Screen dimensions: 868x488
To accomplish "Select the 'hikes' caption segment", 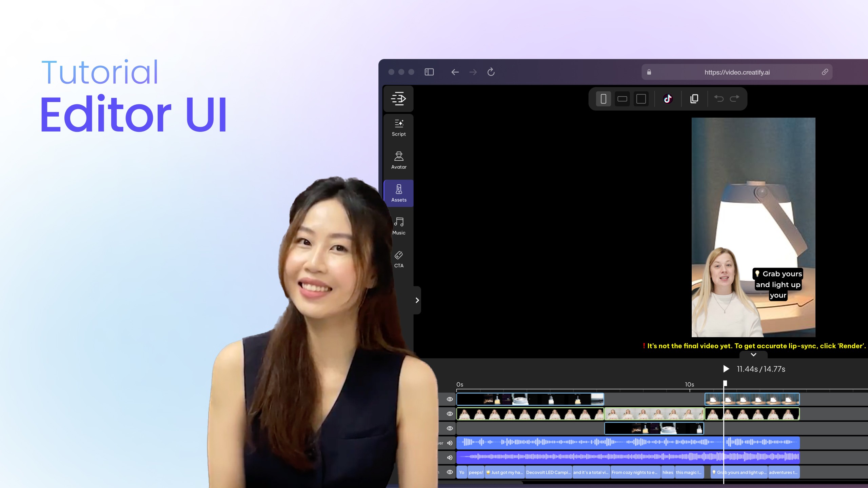I will 668,472.
